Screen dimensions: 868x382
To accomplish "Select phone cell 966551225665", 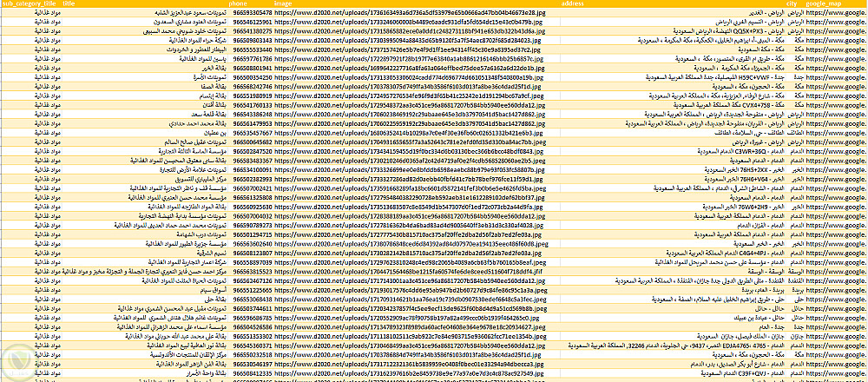I will (252, 290).
